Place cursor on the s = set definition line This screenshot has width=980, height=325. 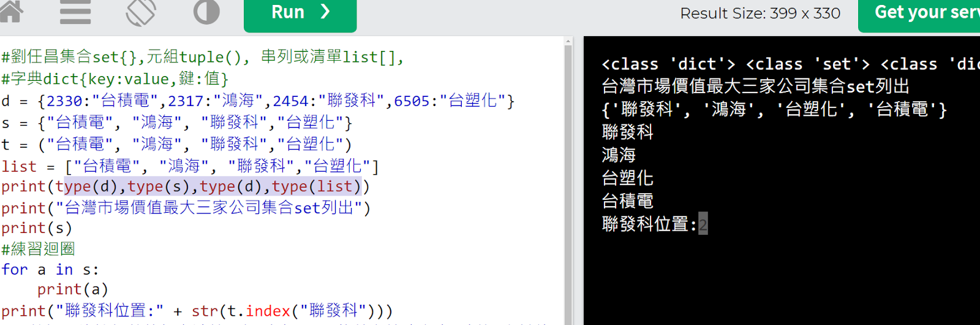[x=177, y=123]
